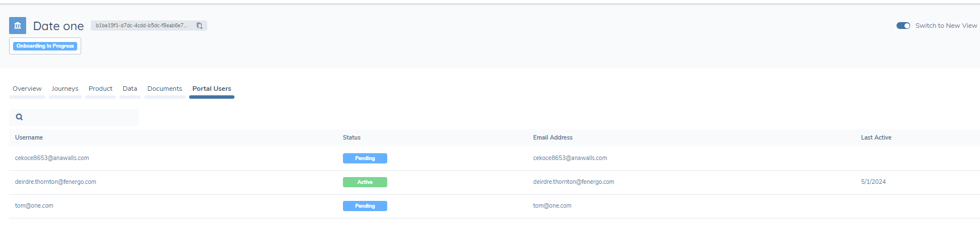The width and height of the screenshot is (980, 248).
Task: Sort by the Last Active column header
Action: point(876,138)
